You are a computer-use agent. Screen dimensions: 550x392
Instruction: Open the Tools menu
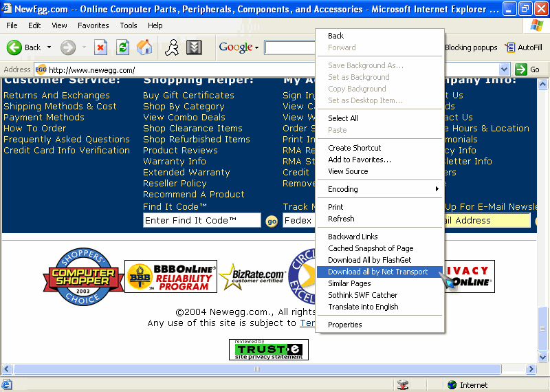129,25
